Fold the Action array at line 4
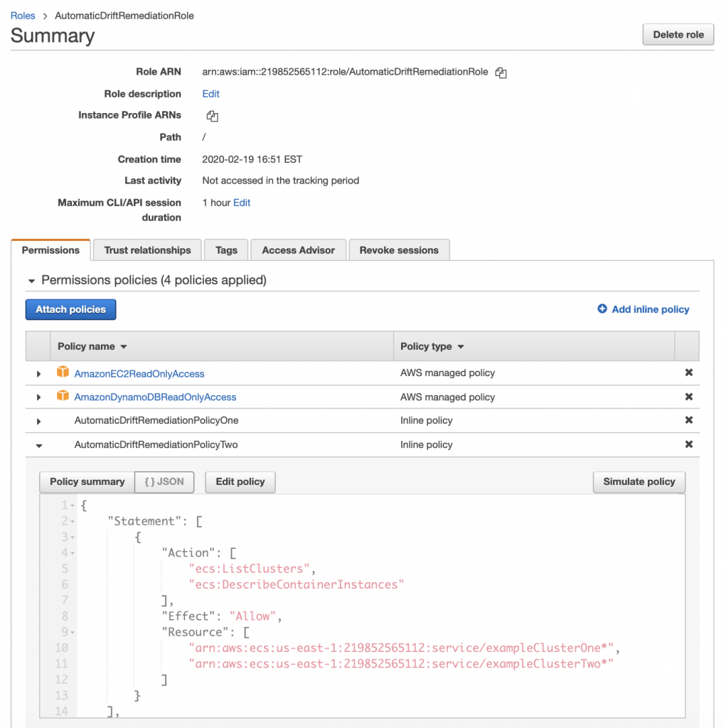The image size is (726, 728). point(73,553)
